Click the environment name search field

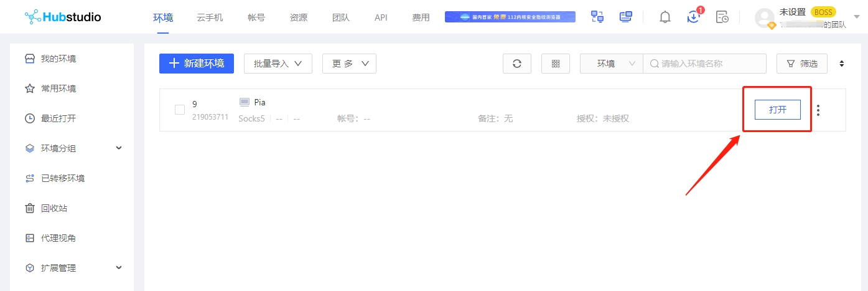(709, 64)
